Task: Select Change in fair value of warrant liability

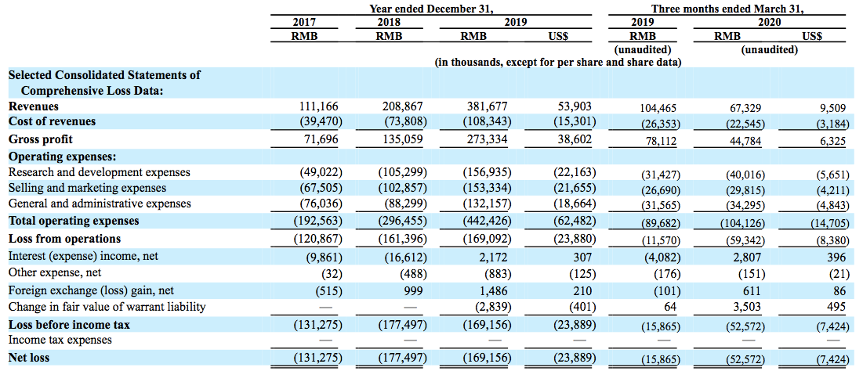Action: tap(107, 307)
